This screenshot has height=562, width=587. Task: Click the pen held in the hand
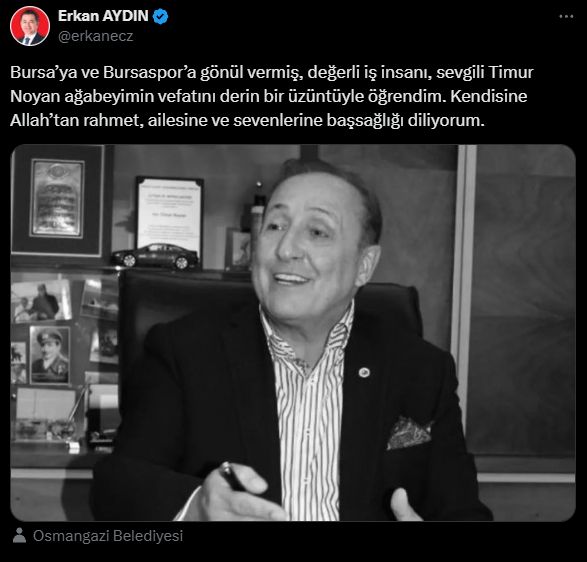click(231, 476)
